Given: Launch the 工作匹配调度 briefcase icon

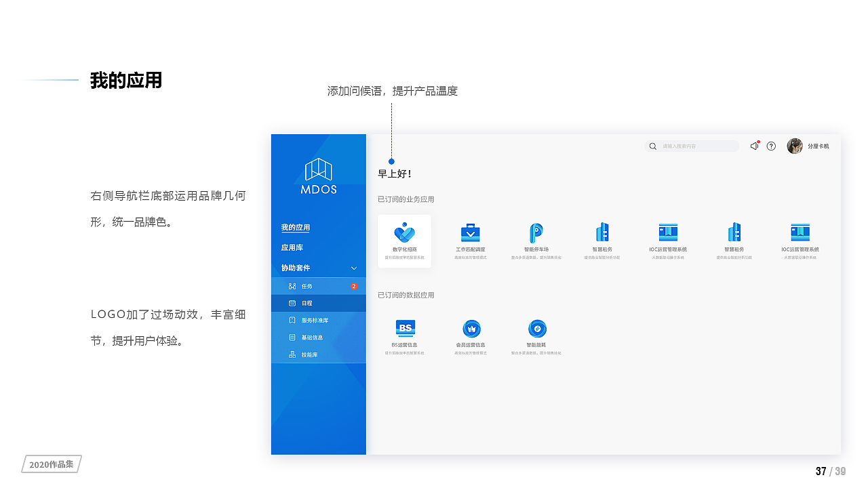Looking at the screenshot, I should click(471, 232).
